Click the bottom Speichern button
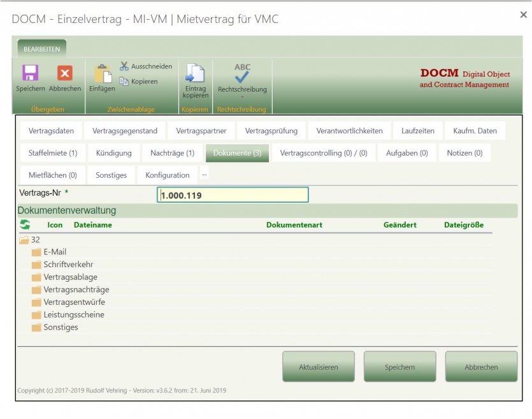Viewport: 532px width, 419px height. [x=399, y=367]
